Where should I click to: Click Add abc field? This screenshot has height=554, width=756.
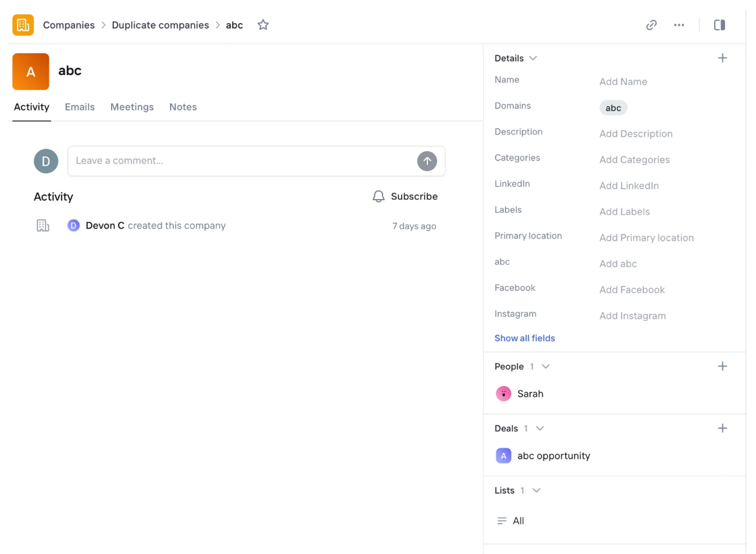tap(618, 264)
